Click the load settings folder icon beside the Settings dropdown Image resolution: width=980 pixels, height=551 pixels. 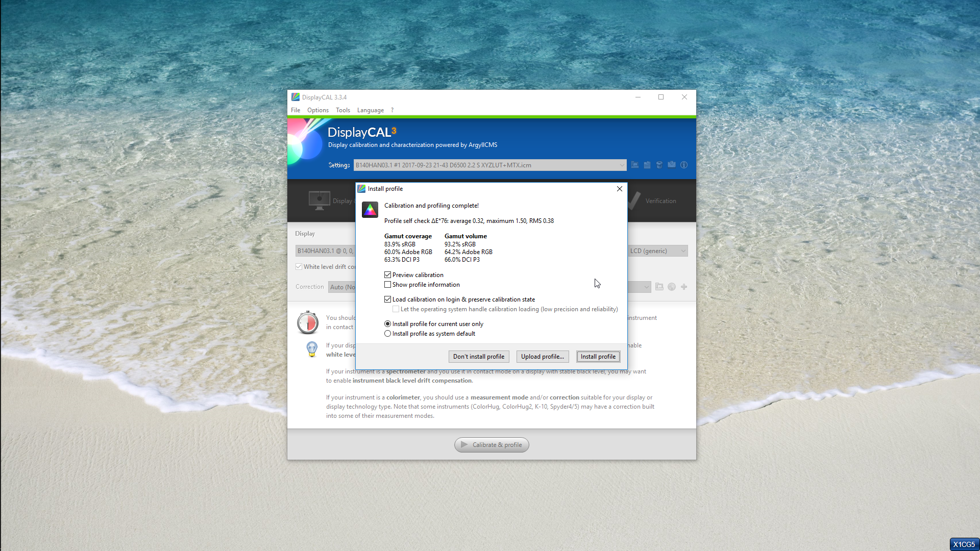tap(634, 165)
